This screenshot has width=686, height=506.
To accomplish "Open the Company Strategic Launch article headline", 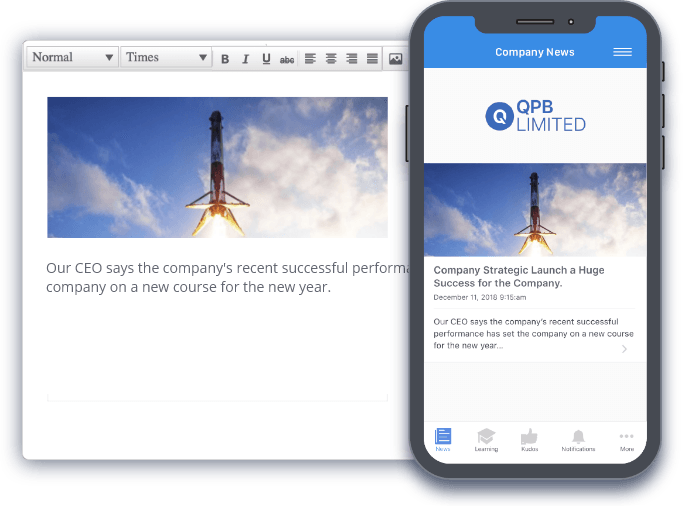I will coord(519,276).
